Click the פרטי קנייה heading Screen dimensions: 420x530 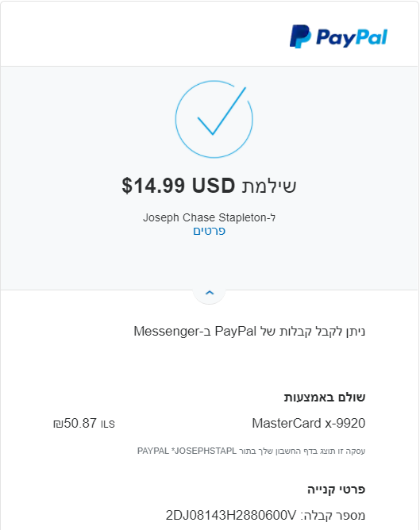(336, 490)
